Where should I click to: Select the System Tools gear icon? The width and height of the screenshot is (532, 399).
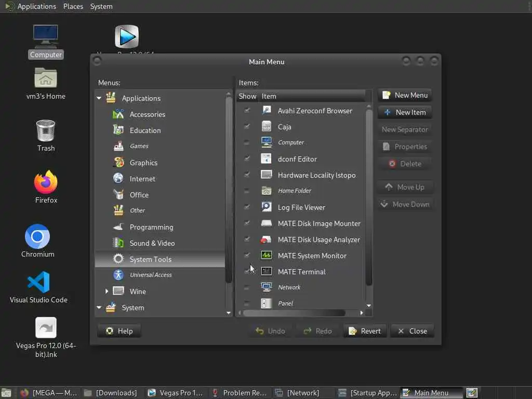point(118,259)
